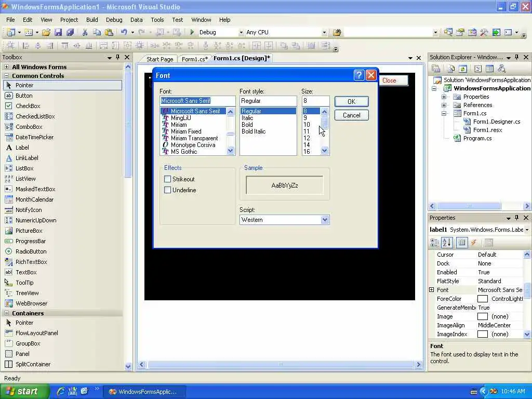The width and height of the screenshot is (532, 399).
Task: Expand the Font property in Properties grid
Action: [x=432, y=290]
